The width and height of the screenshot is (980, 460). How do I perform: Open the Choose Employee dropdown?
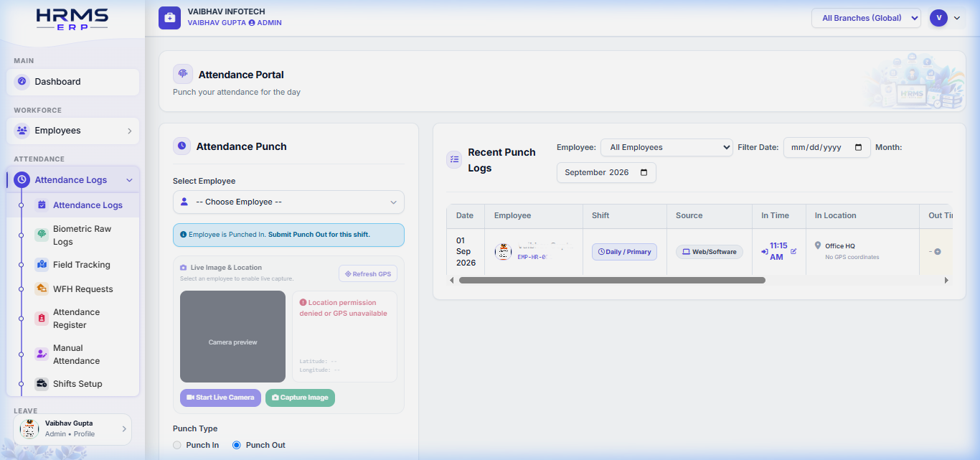tap(288, 202)
